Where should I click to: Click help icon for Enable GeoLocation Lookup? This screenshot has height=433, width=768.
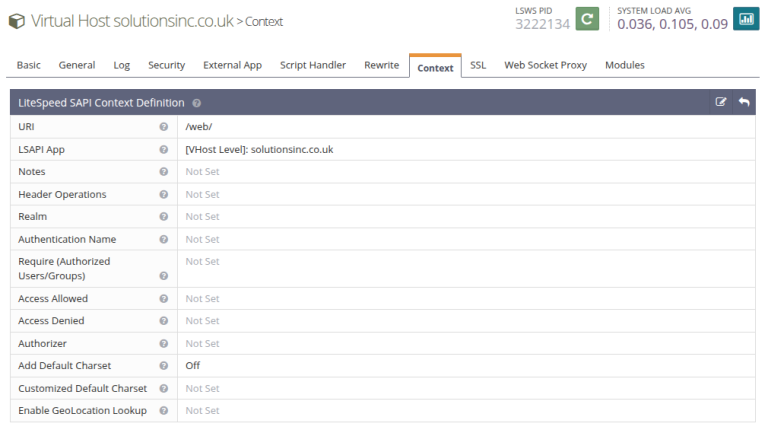[163, 411]
